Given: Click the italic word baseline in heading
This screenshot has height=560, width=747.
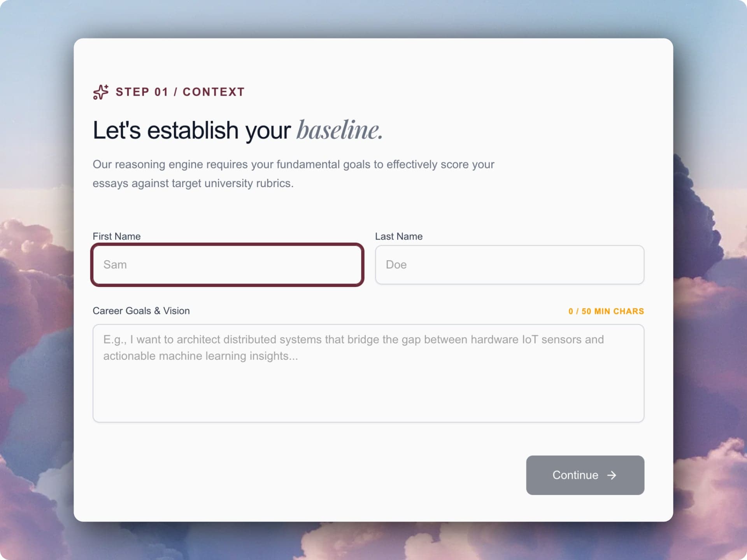Looking at the screenshot, I should tap(340, 130).
